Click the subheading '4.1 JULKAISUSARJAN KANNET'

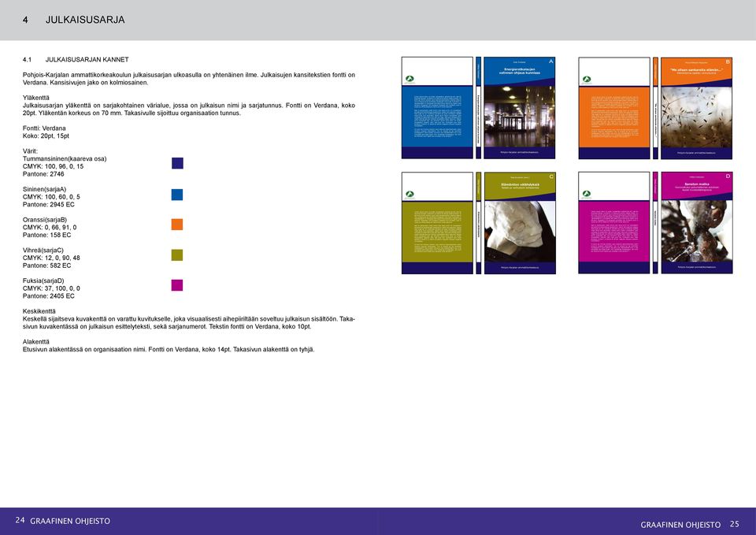tap(76, 60)
